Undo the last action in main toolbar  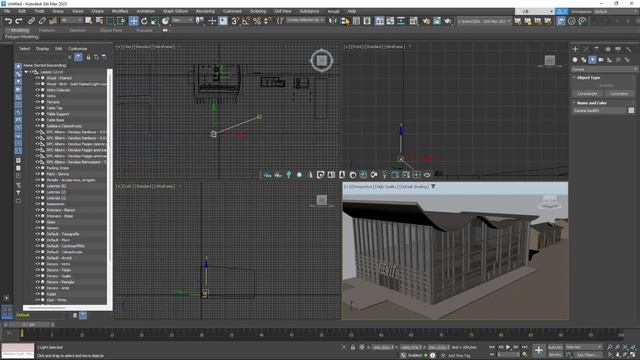pyautogui.click(x=8, y=21)
